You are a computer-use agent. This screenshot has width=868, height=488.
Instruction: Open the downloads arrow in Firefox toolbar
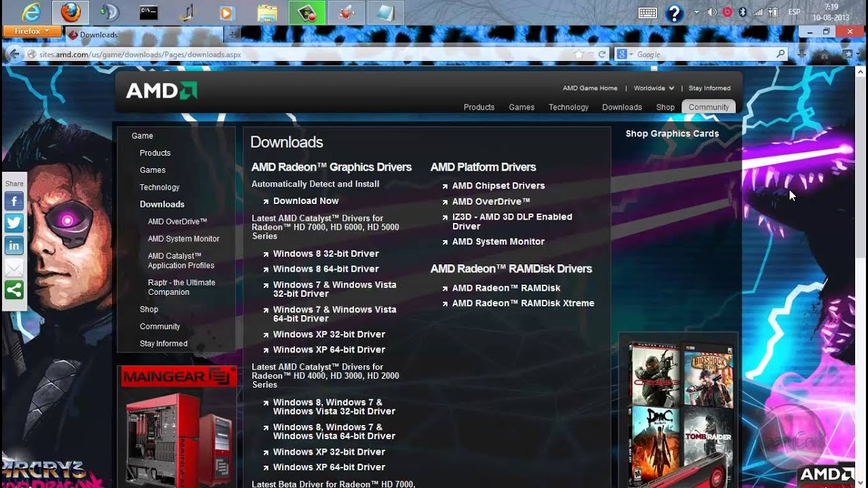click(x=803, y=54)
